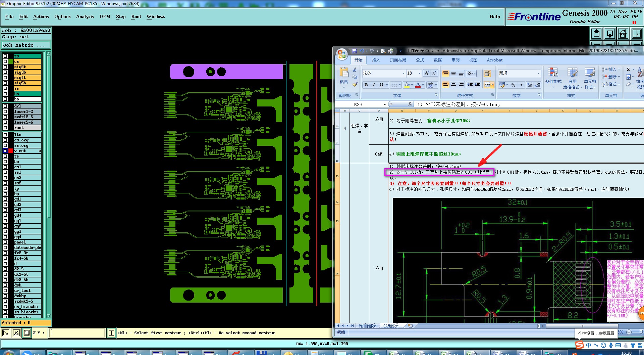Click the 套用表格格式 button

click(572, 78)
